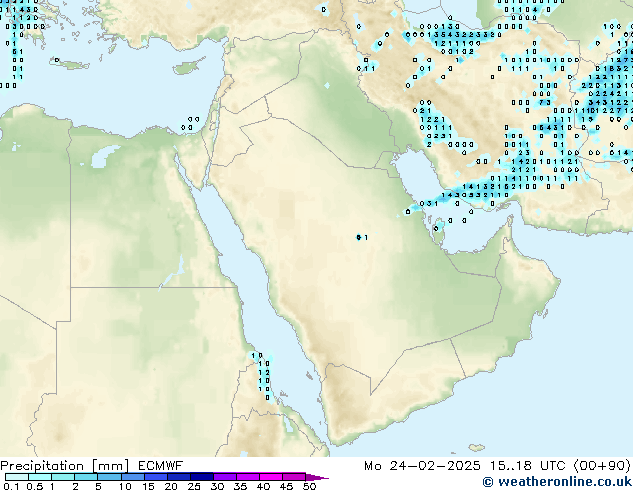634x490 pixels.
Task: Select the 20–25 mm legend swatch
Action: (x=179, y=477)
